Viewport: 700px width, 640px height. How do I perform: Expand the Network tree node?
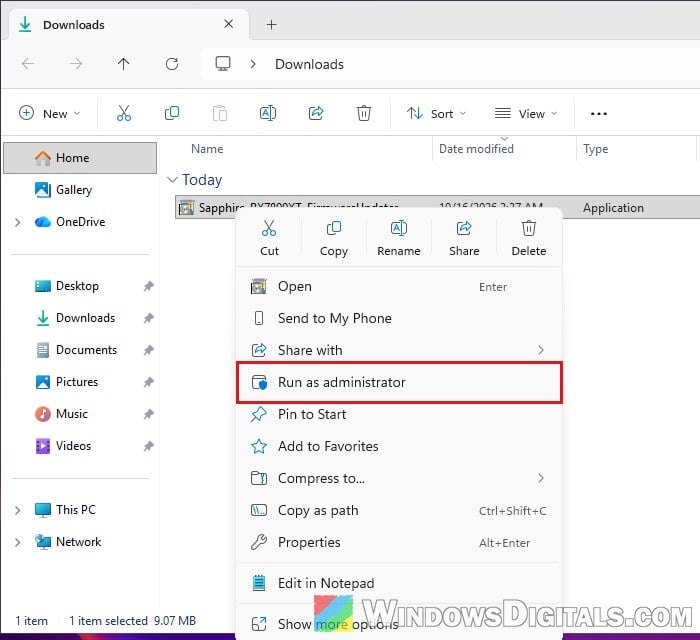tap(17, 542)
